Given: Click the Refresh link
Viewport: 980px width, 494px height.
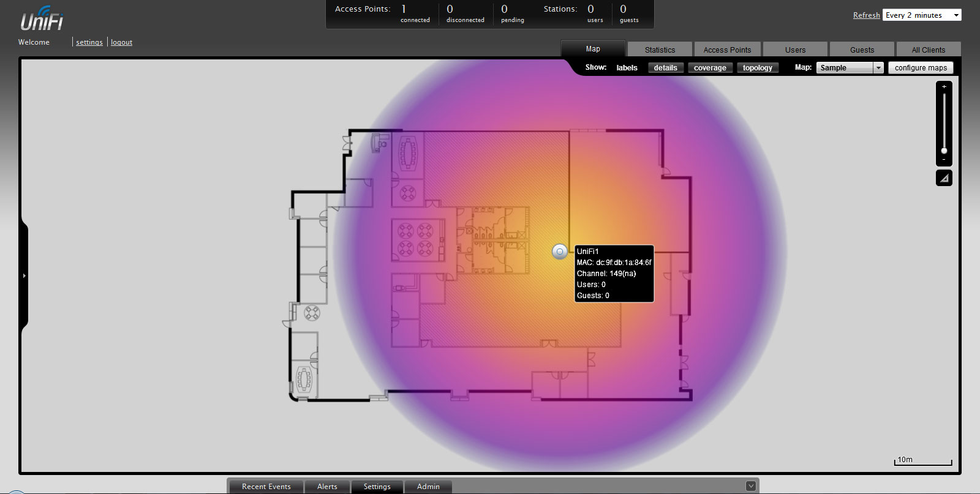Looking at the screenshot, I should (x=866, y=15).
